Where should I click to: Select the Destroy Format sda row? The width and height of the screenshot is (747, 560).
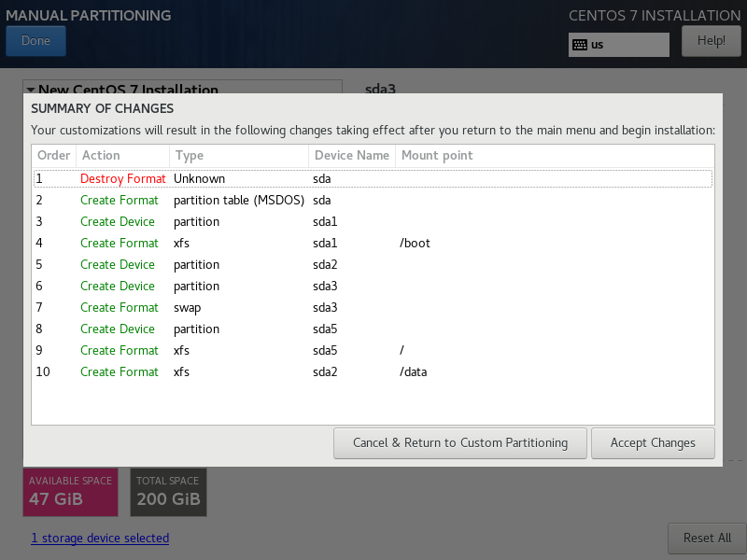pos(372,178)
